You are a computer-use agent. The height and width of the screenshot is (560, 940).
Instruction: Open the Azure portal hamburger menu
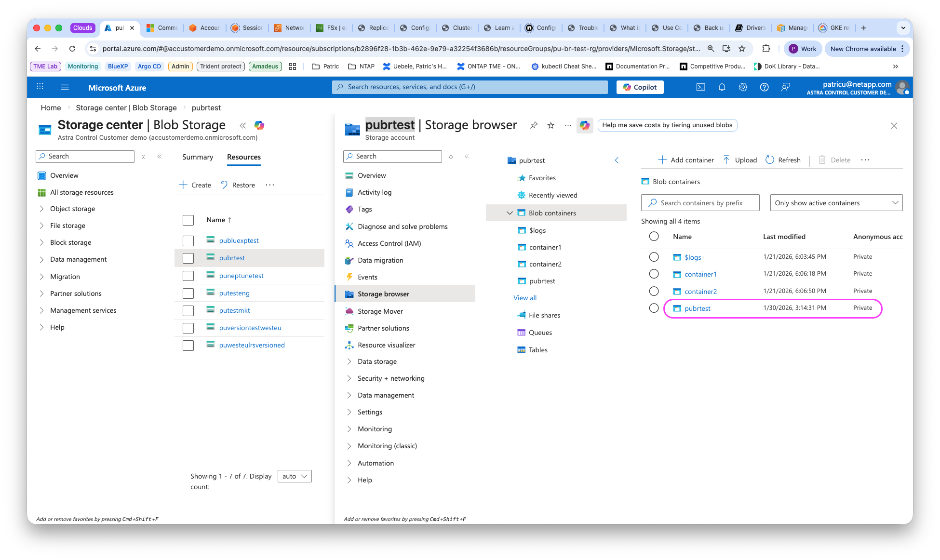click(x=65, y=87)
